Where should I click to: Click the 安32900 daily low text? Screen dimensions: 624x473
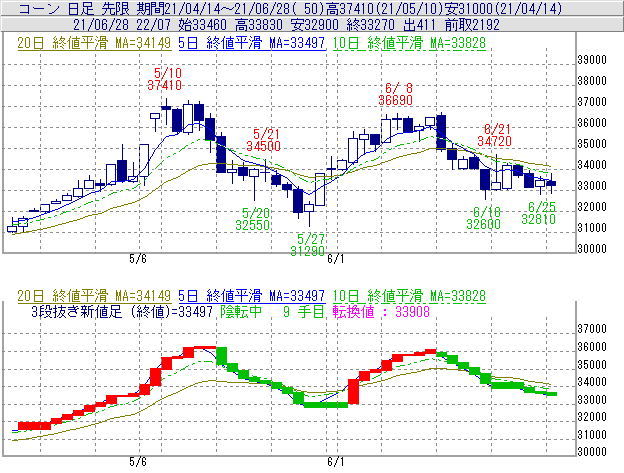[315, 25]
